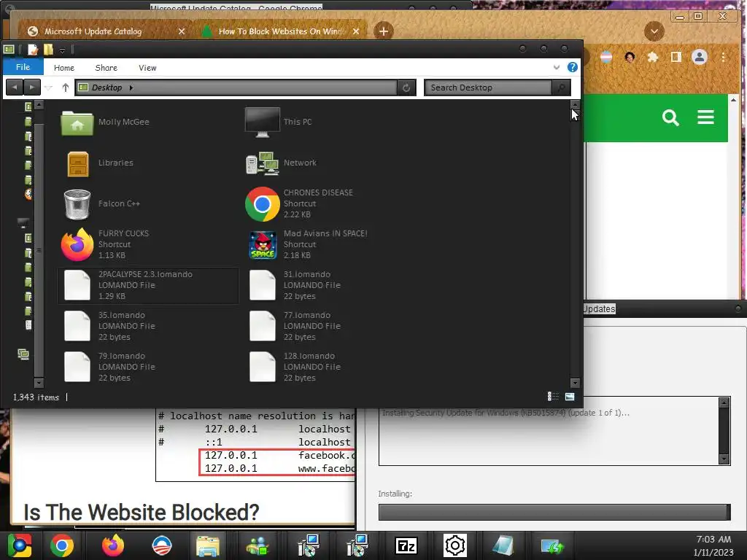Screen dimensions: 747x560
Task: Click the installing progress bar
Action: point(554,512)
